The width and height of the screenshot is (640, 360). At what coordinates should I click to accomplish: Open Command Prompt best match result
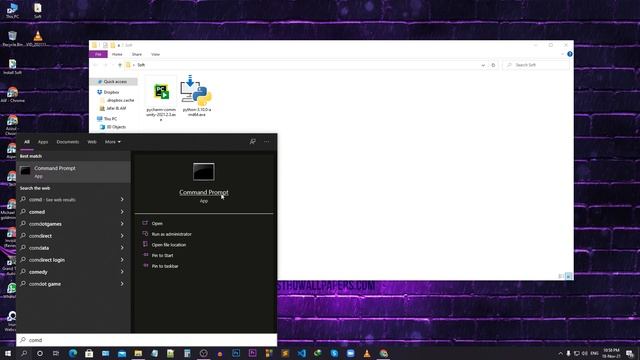[73, 171]
